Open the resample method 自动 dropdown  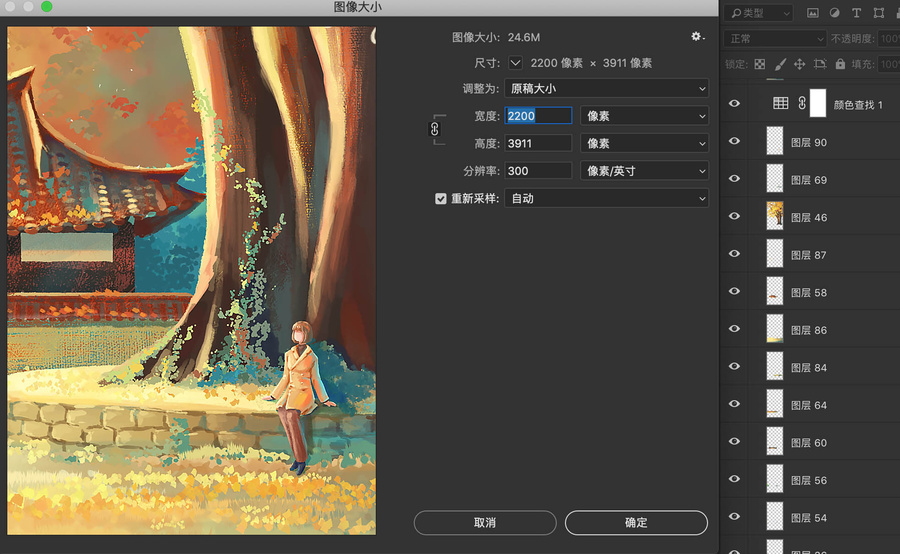point(607,199)
